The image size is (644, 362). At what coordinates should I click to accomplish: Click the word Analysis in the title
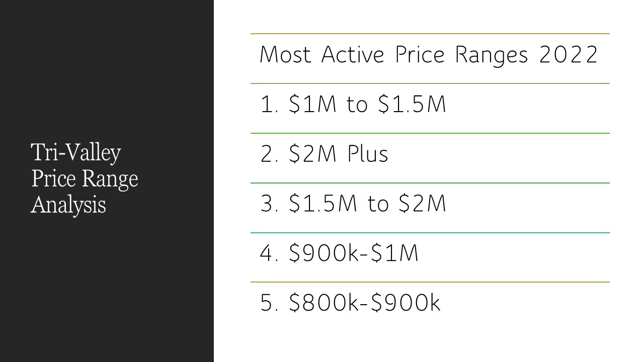click(68, 205)
